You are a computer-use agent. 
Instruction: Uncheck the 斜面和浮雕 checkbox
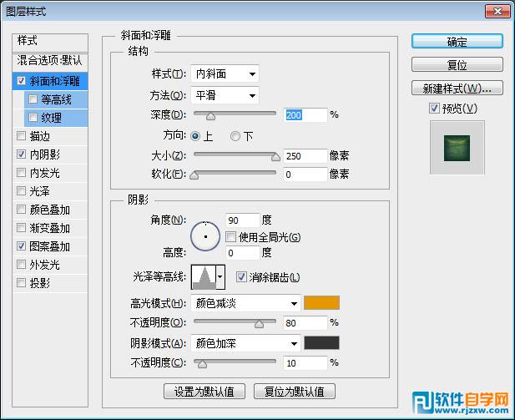(x=21, y=80)
